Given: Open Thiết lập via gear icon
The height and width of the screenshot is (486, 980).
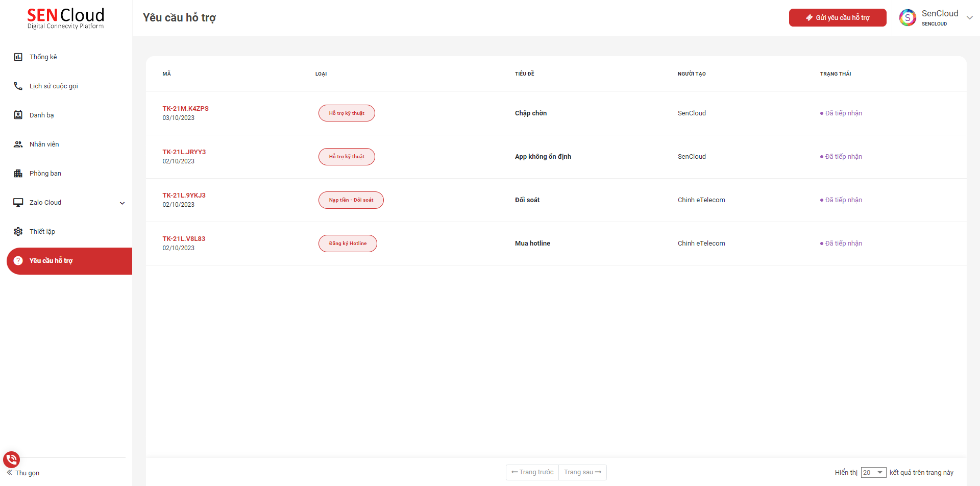Looking at the screenshot, I should 18,232.
